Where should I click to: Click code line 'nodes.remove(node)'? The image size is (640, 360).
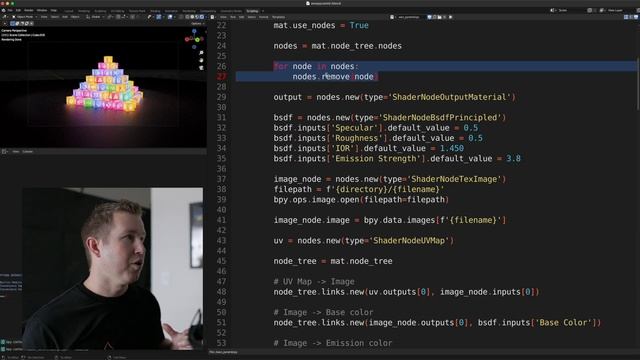(336, 77)
